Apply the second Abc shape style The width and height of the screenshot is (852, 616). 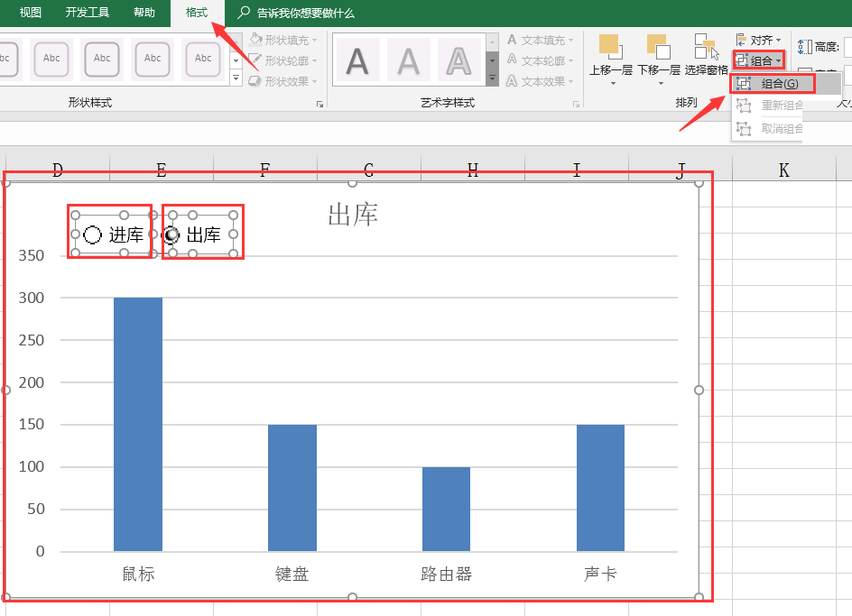click(x=51, y=58)
